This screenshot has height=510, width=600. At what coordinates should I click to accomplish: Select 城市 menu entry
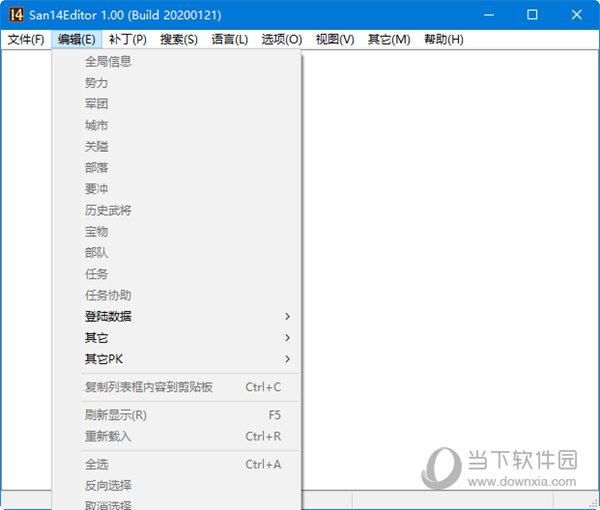pos(176,125)
